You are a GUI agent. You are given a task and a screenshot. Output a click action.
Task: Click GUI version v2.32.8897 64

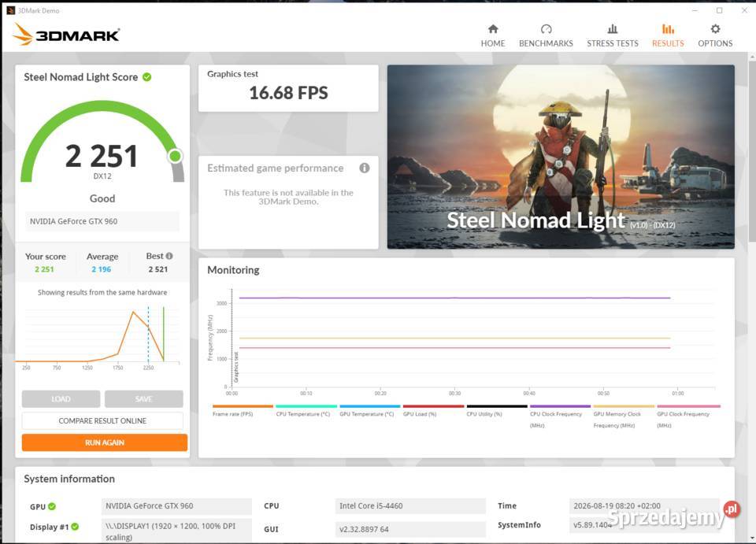(x=409, y=529)
